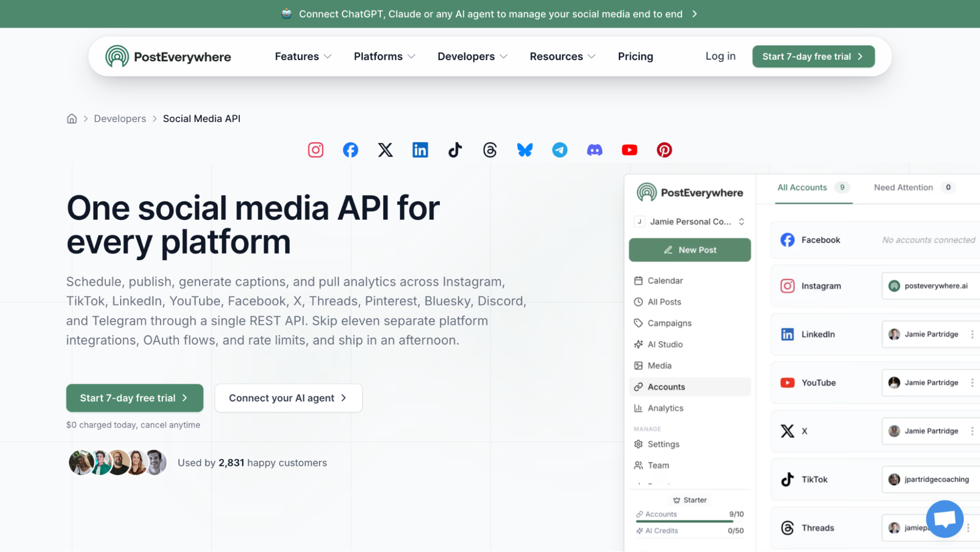Viewport: 980px width, 552px height.
Task: Go to home via breadcrumb house icon
Action: (72, 119)
